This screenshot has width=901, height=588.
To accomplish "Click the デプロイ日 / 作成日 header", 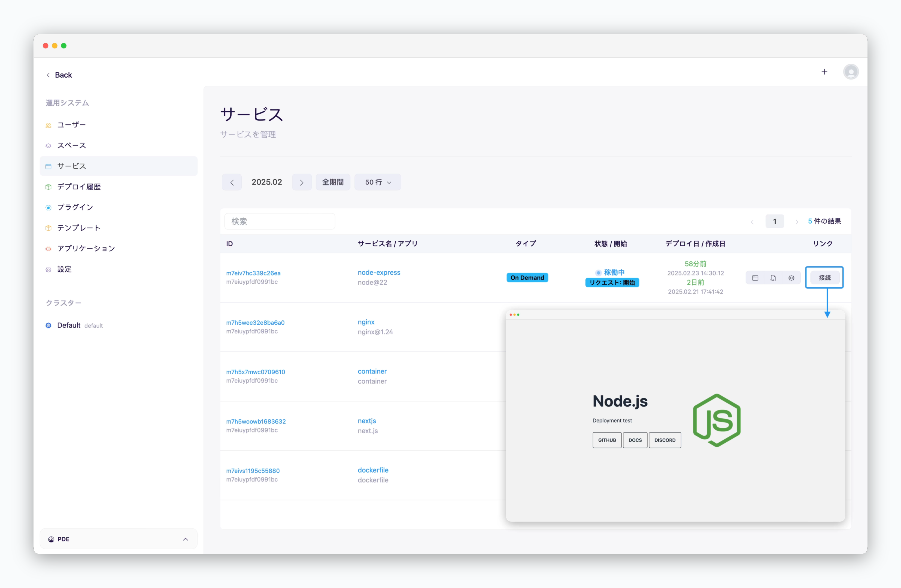I will click(x=696, y=244).
